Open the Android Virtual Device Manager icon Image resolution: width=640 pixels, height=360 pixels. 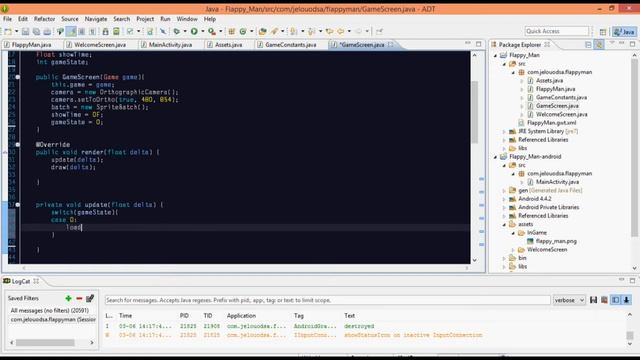[x=116, y=31]
